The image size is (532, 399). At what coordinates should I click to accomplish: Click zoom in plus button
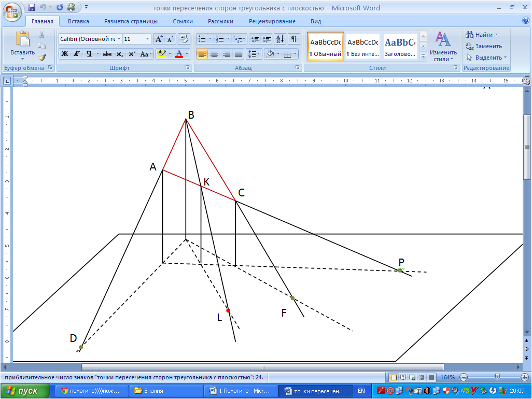pos(525,377)
